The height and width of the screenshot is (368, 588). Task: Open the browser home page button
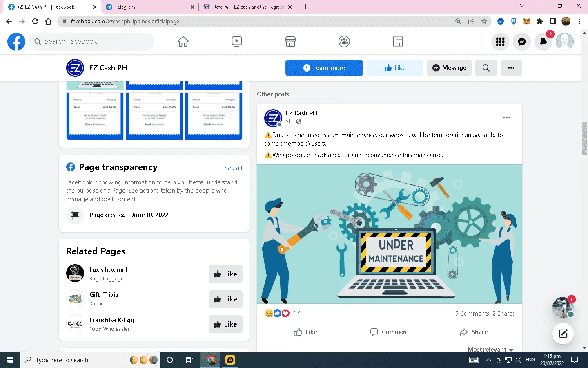point(48,21)
